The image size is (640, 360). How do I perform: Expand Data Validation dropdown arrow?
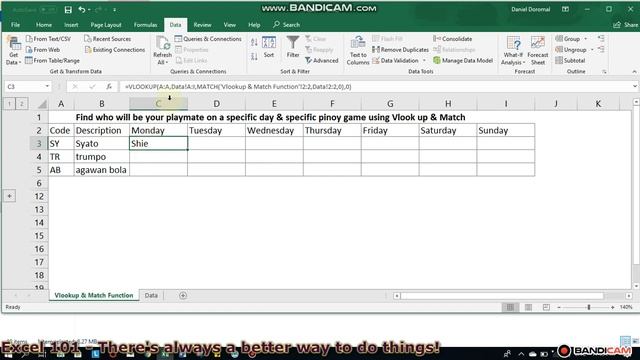pos(424,60)
